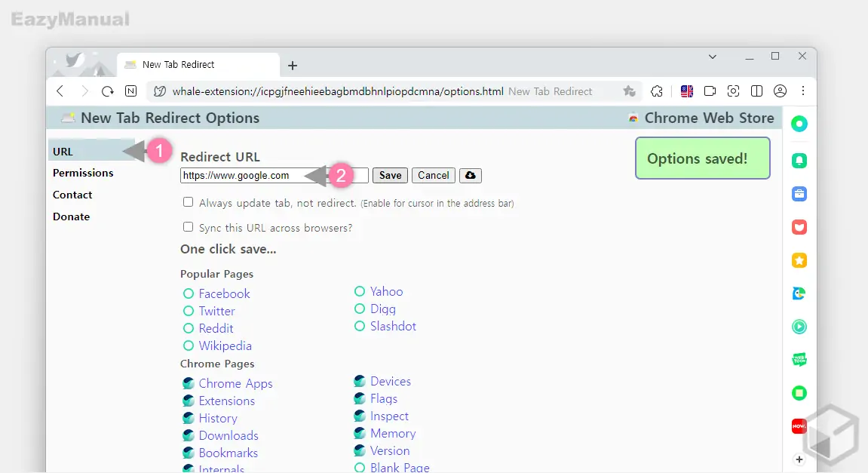Go back with the browser back arrow
Screen dimensions: 868x473
(60, 91)
